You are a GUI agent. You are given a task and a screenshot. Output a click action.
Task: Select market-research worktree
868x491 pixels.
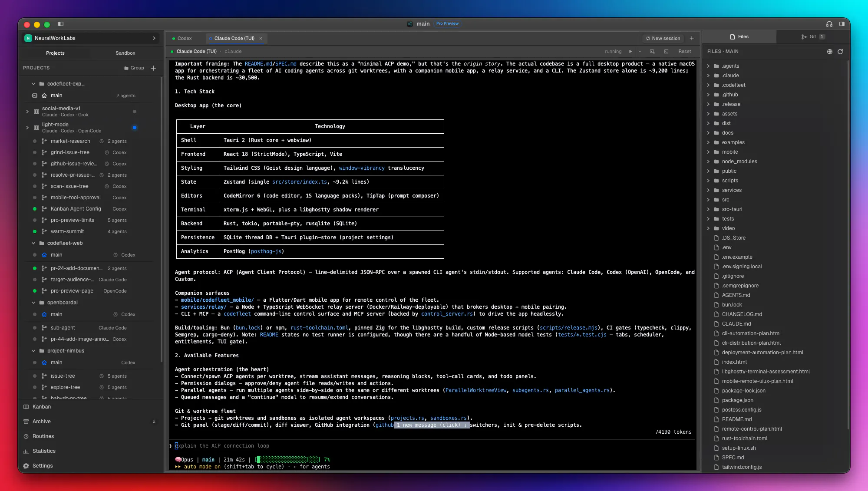coord(70,141)
